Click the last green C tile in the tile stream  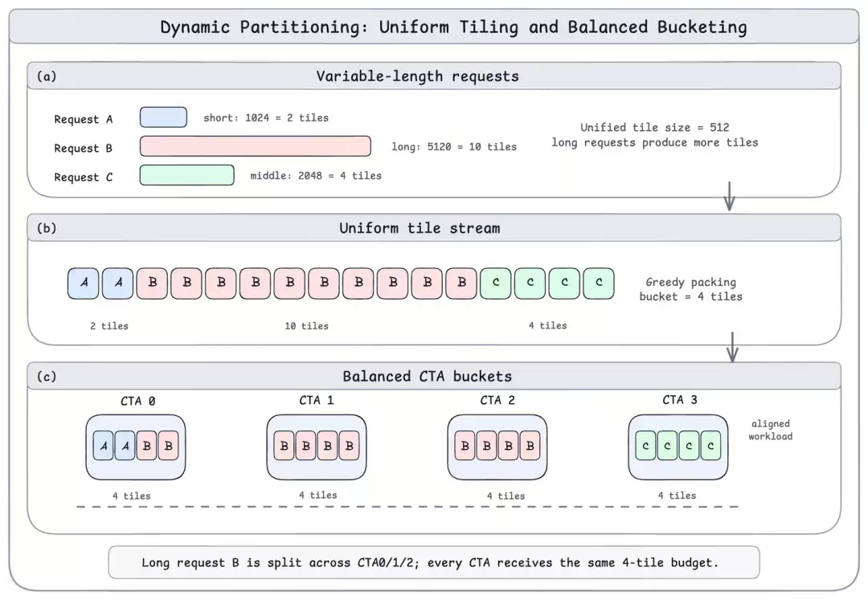(599, 284)
